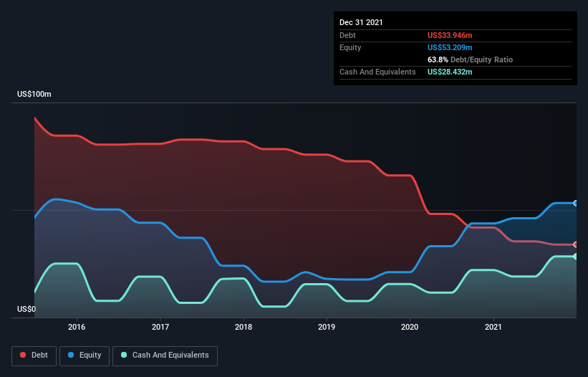Click the 2016 x-axis label
Viewport: 588px width, 377px height.
tap(77, 327)
